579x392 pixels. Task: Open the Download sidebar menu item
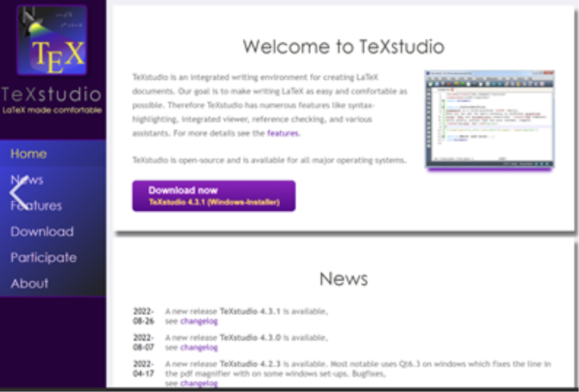pyautogui.click(x=42, y=232)
